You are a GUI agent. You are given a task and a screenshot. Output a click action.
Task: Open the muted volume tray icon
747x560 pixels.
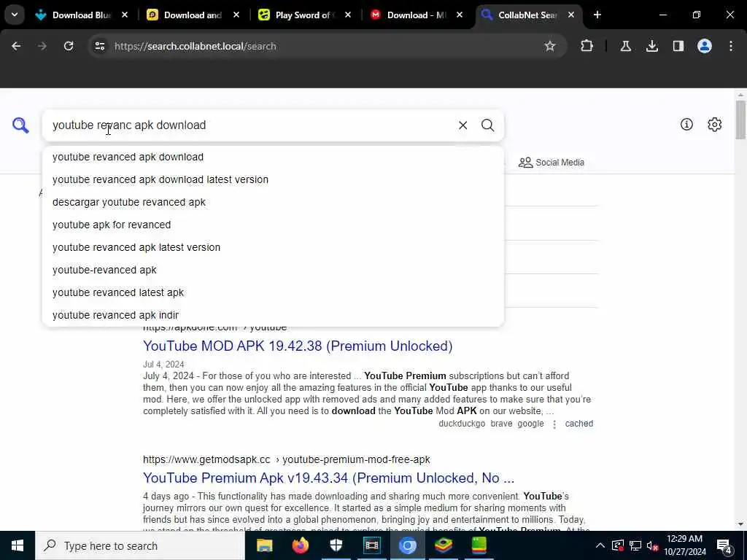653,545
